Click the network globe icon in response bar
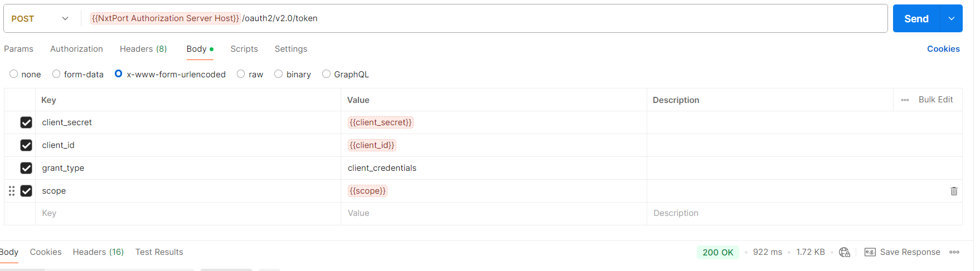 pyautogui.click(x=845, y=252)
